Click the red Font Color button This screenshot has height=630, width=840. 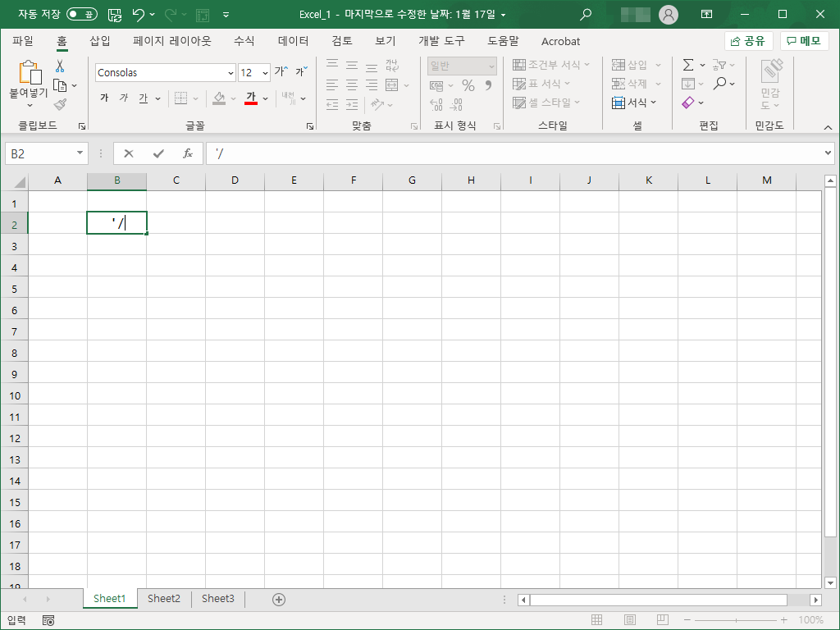(x=251, y=98)
